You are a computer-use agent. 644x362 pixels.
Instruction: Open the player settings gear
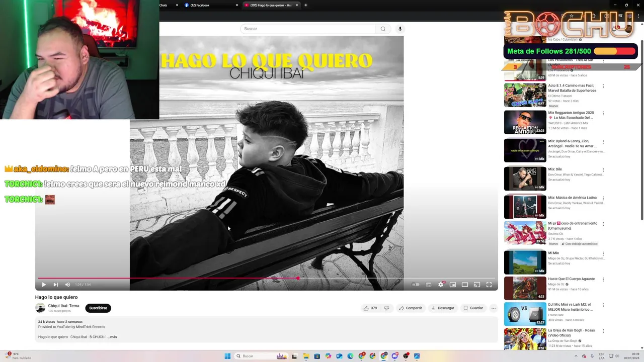(x=441, y=285)
